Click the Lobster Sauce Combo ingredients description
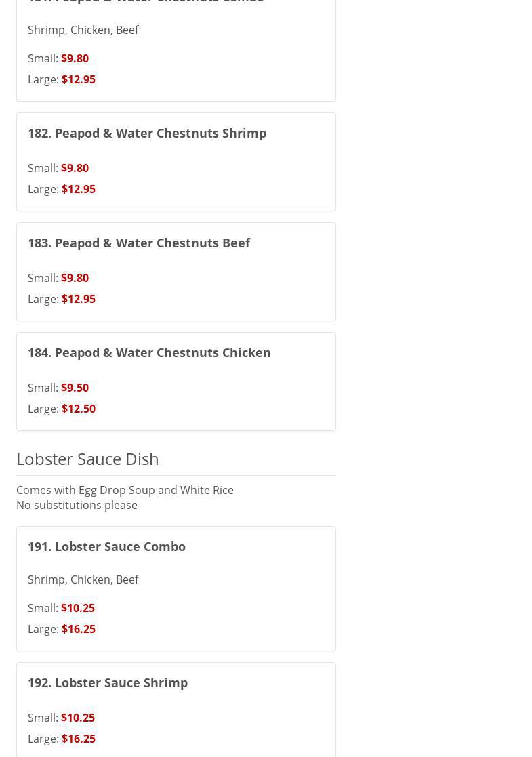Image resolution: width=532 pixels, height=757 pixels. pyautogui.click(x=83, y=579)
